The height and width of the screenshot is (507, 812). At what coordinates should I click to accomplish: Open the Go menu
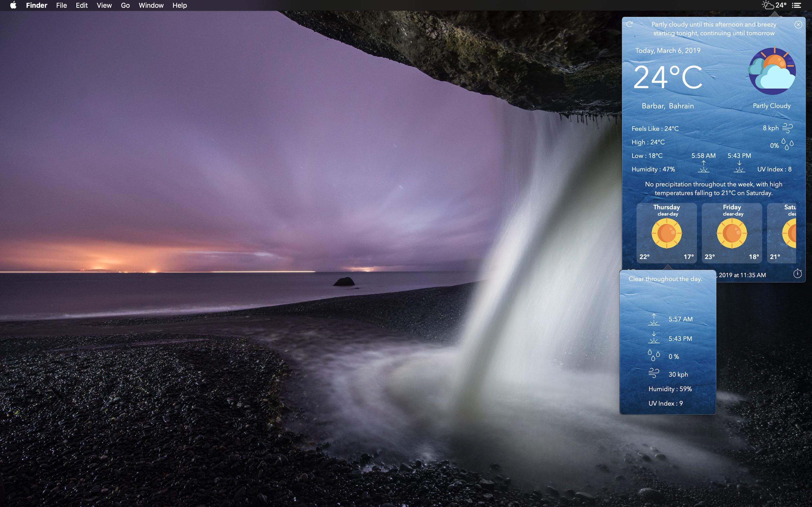(125, 5)
